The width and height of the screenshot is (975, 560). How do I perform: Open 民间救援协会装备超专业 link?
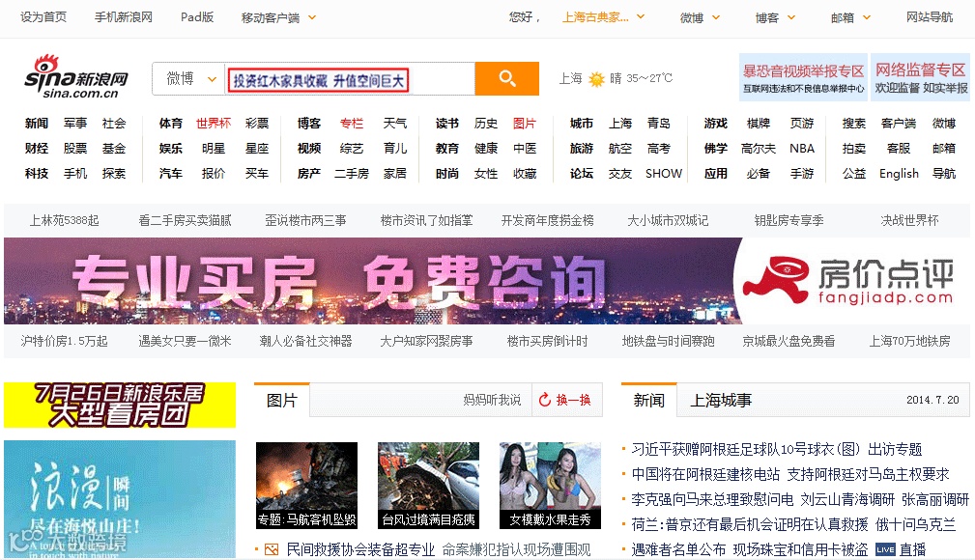coord(360,549)
